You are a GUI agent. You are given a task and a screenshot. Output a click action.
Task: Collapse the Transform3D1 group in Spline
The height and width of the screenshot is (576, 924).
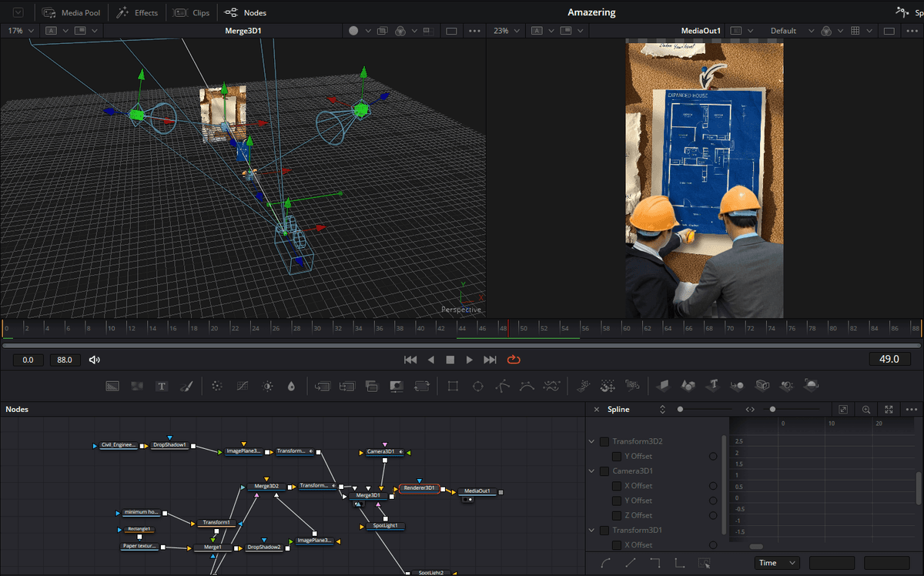pos(591,531)
